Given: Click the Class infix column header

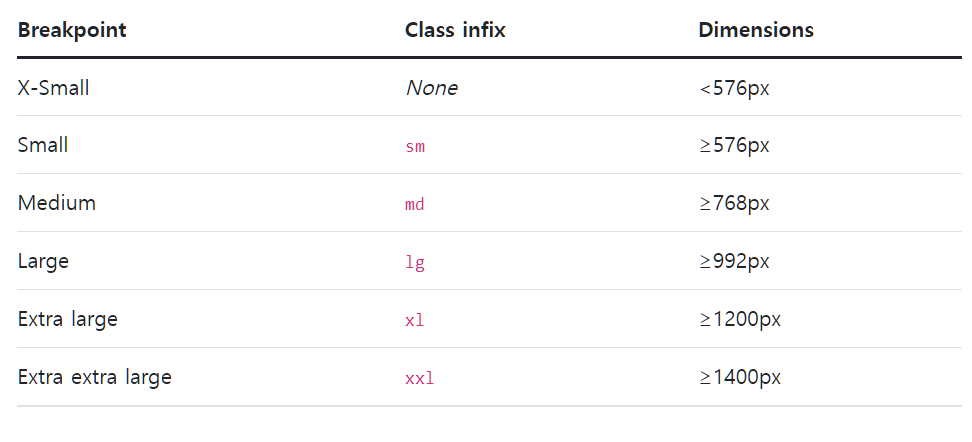Looking at the screenshot, I should pyautogui.click(x=455, y=30).
